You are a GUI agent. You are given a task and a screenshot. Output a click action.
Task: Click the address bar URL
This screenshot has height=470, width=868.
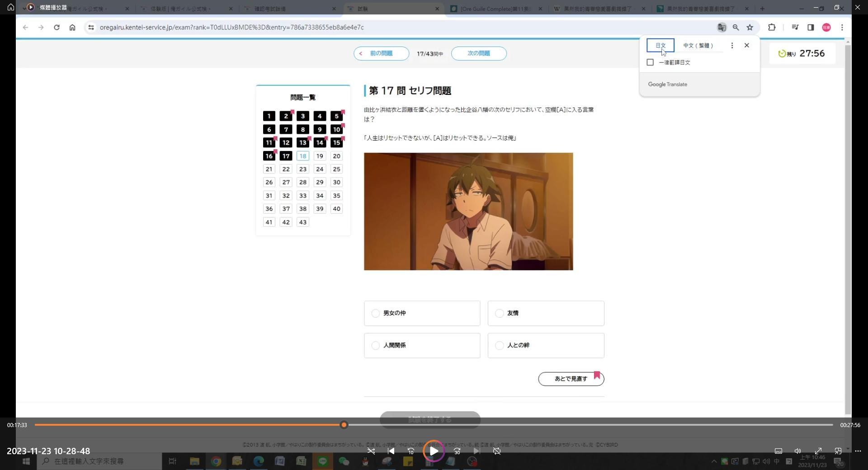(x=231, y=28)
